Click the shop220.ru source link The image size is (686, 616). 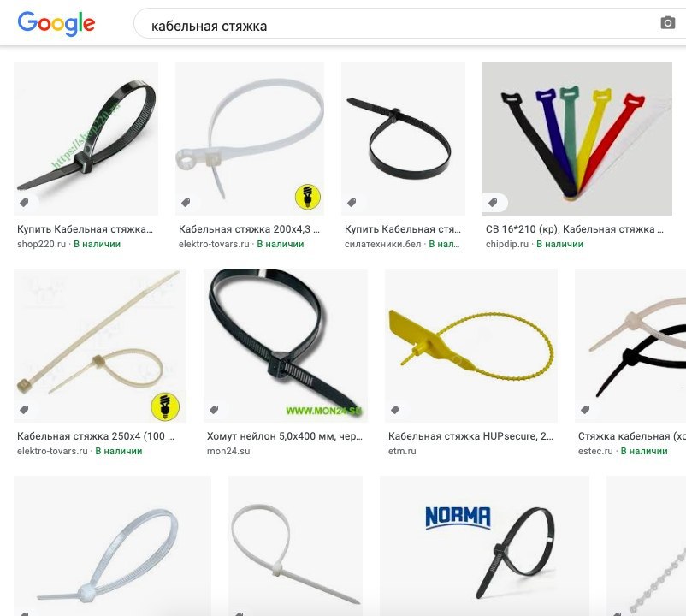click(41, 244)
